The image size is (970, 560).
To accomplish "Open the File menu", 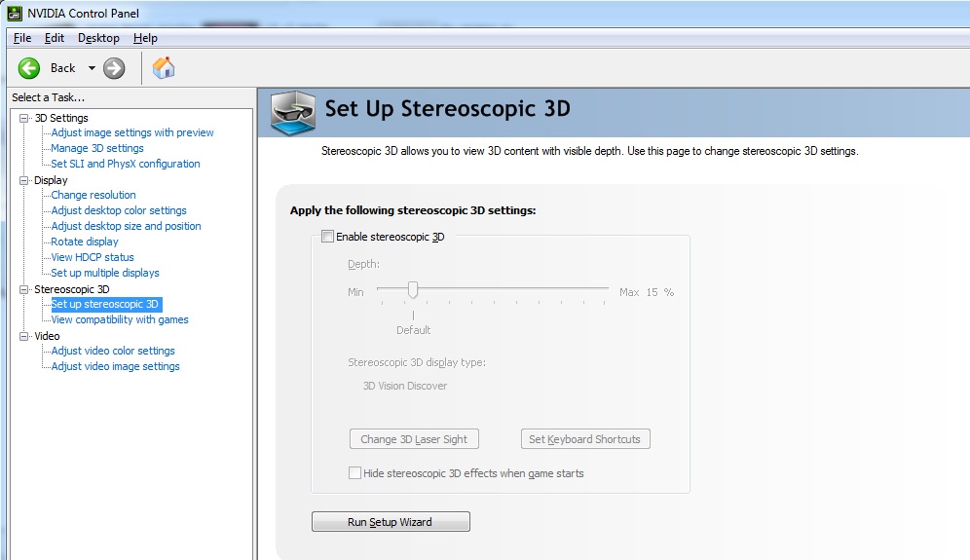I will pos(22,38).
